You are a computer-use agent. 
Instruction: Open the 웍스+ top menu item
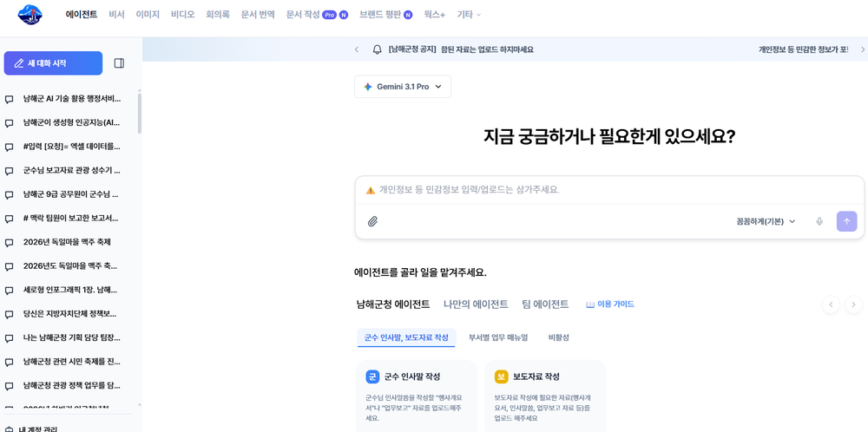(435, 15)
